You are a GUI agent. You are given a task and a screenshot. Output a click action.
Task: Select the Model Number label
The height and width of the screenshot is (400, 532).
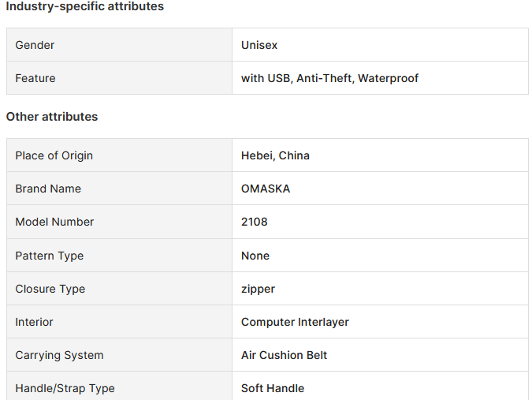(x=54, y=222)
